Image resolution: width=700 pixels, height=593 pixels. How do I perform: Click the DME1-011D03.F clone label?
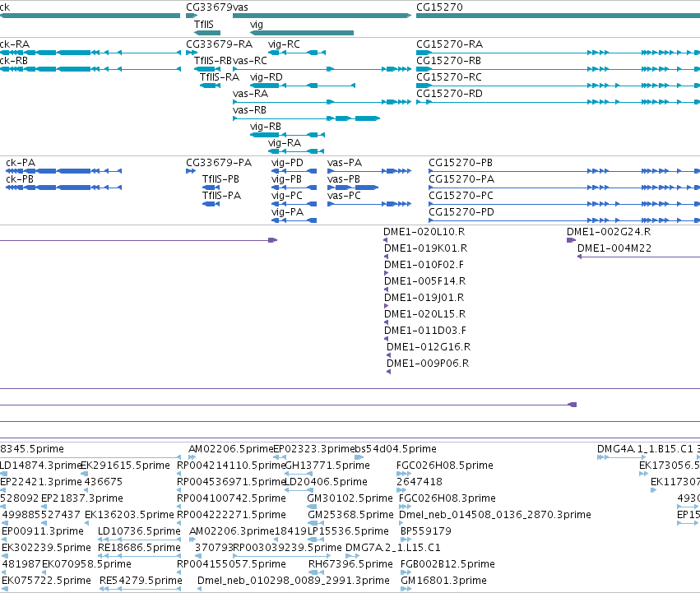pos(425,331)
